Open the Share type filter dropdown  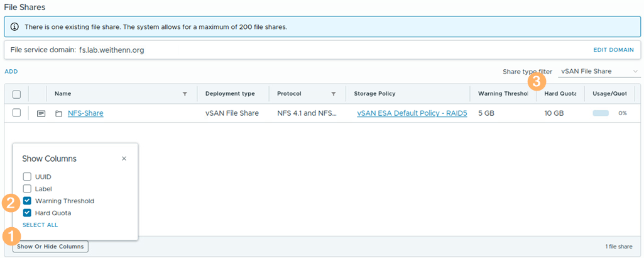pyautogui.click(x=599, y=72)
